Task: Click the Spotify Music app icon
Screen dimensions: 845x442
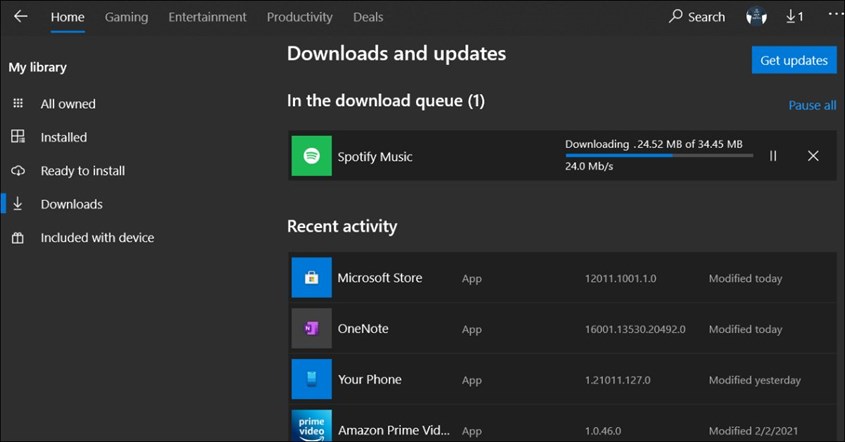Action: click(x=311, y=156)
